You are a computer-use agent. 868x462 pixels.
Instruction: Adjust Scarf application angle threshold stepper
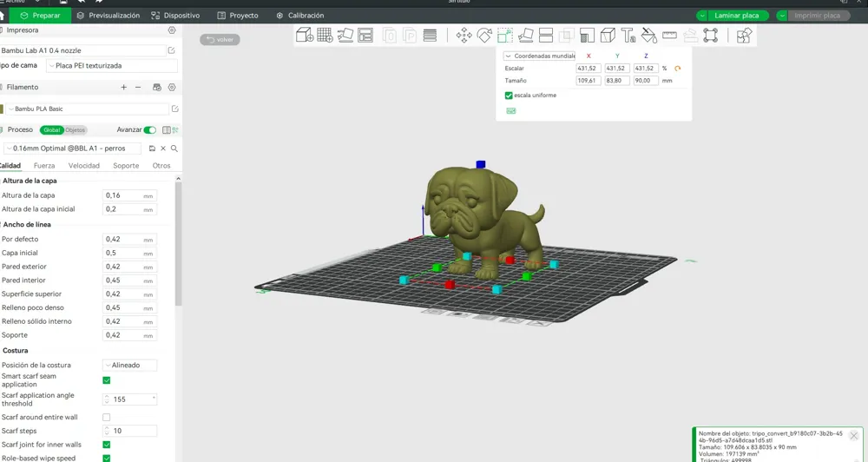pos(106,399)
